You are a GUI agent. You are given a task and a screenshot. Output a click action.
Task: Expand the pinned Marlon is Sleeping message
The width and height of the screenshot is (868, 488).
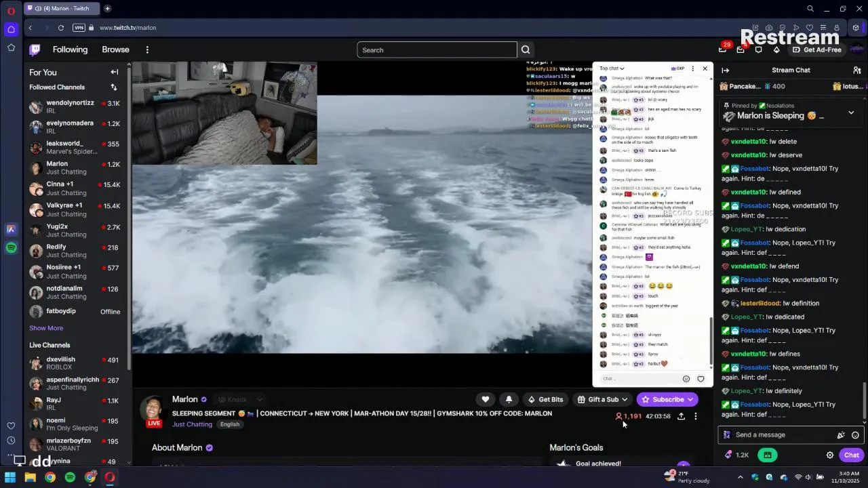(x=851, y=113)
